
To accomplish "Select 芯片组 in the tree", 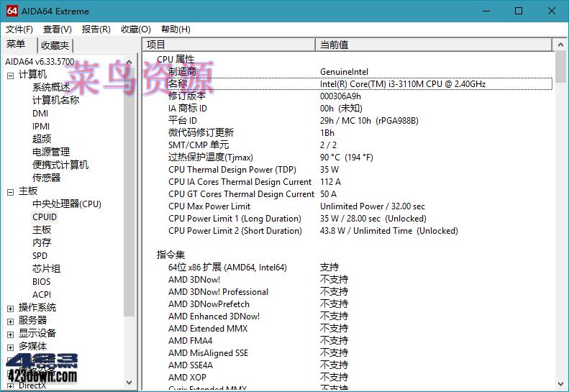I will 46,268.
